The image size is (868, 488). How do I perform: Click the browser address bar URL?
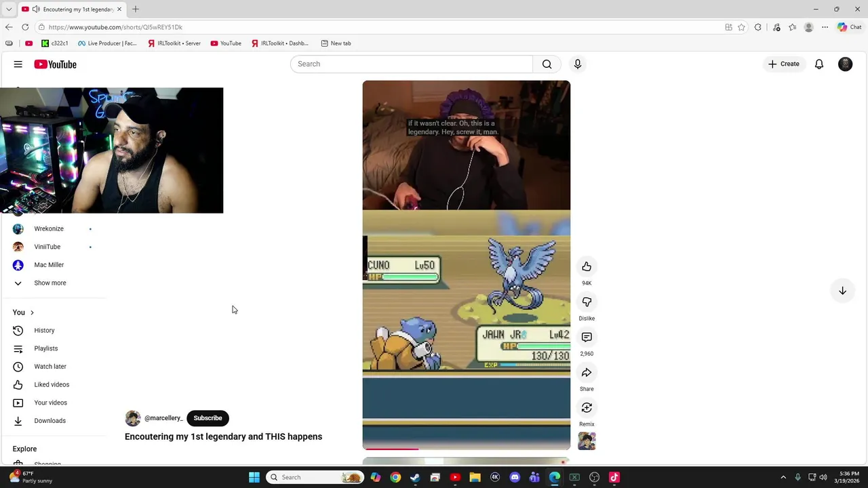tap(115, 27)
